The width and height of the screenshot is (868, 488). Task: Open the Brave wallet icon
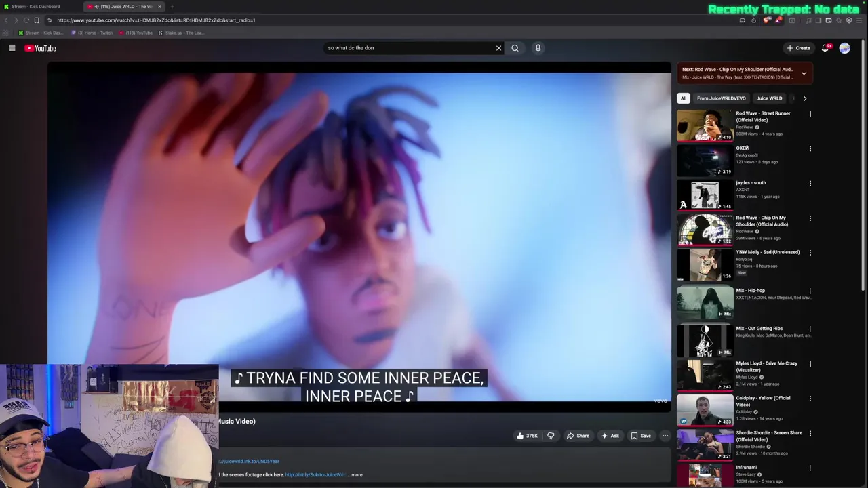[x=828, y=20]
